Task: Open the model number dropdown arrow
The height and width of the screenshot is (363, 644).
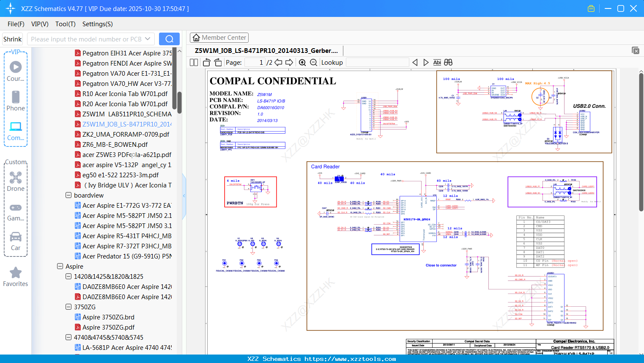Action: click(148, 39)
